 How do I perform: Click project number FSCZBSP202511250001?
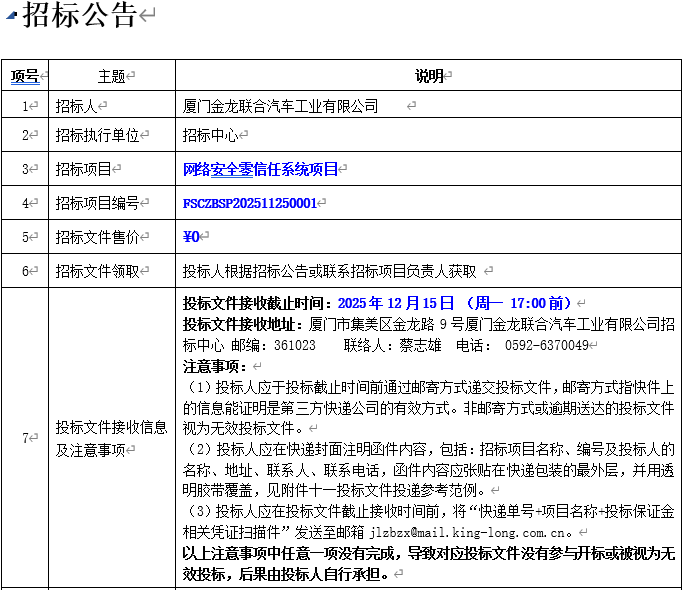(250, 203)
